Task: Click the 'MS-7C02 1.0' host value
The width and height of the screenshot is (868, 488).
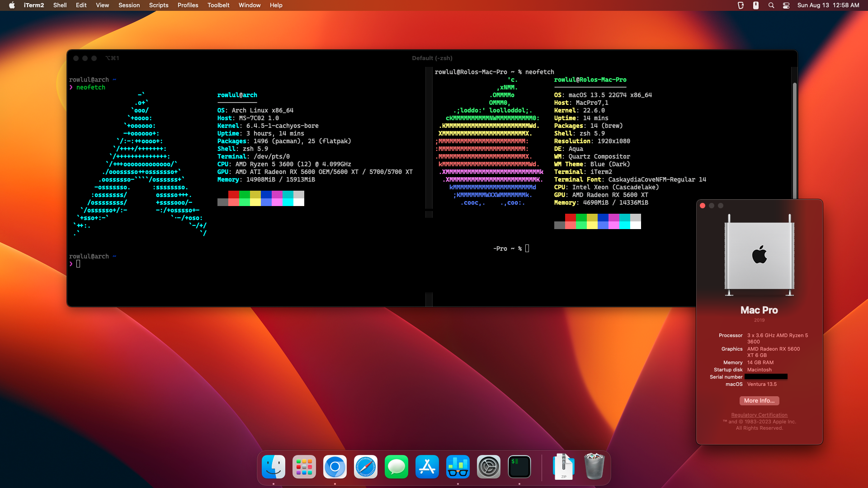Action: pos(259,118)
